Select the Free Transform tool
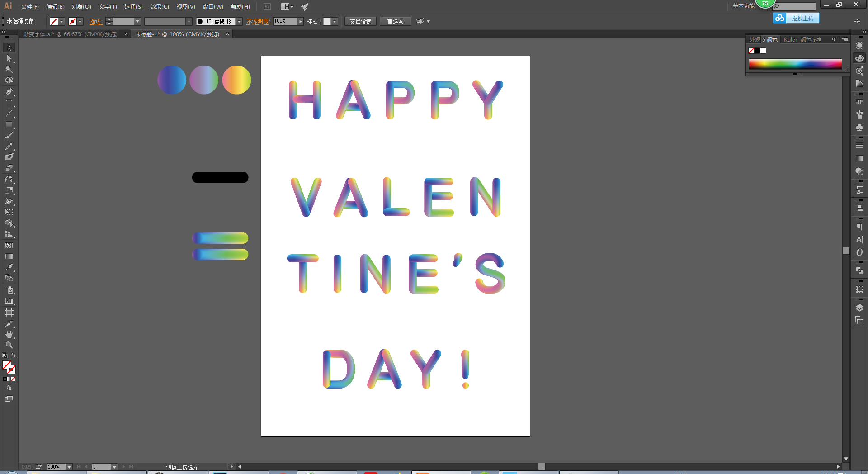868x474 pixels. point(9,212)
